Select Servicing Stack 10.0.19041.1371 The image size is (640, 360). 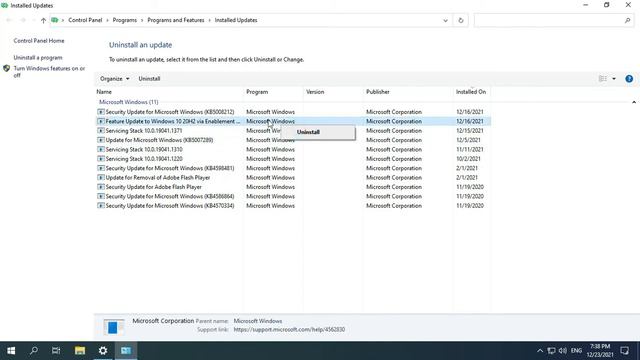click(293, 131)
